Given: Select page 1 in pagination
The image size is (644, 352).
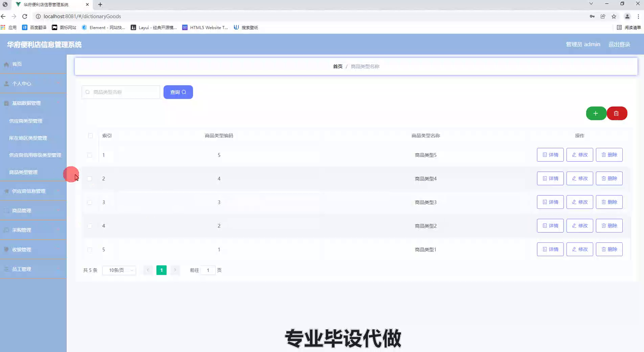Looking at the screenshot, I should pyautogui.click(x=161, y=270).
